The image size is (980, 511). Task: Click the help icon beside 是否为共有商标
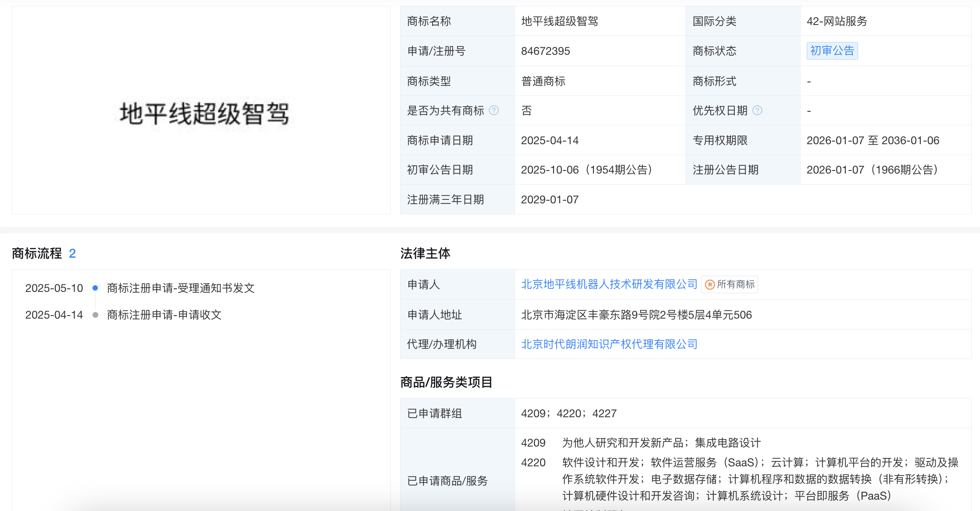(494, 110)
